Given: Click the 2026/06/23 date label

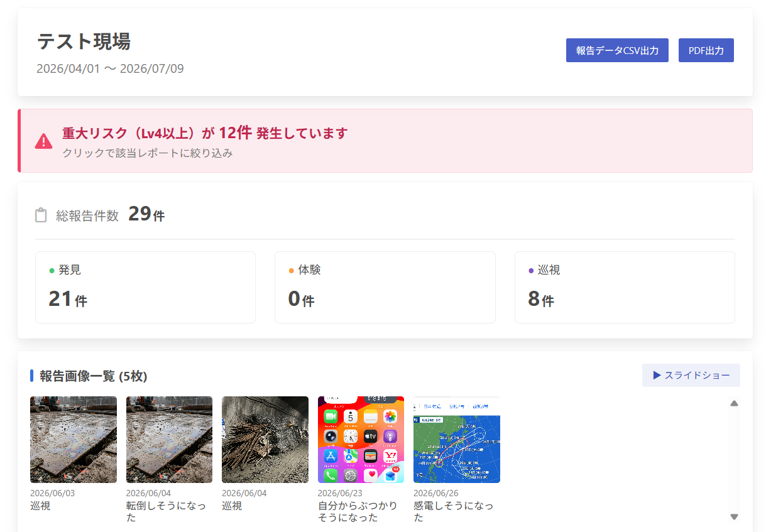Looking at the screenshot, I should coord(340,493).
